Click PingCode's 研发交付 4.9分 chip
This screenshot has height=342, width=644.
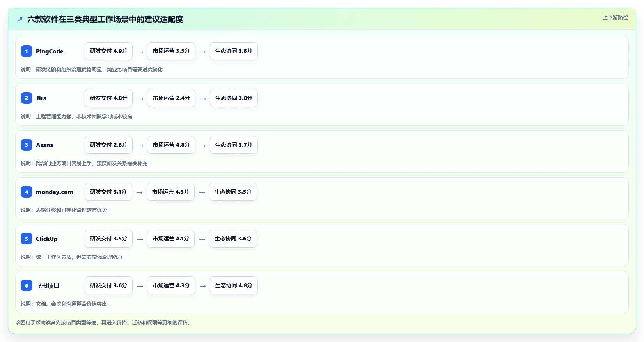tap(108, 51)
